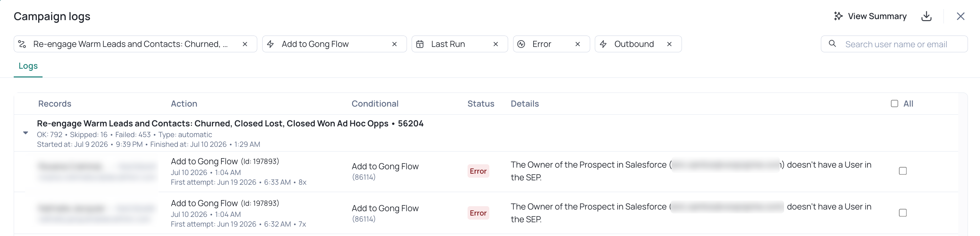The height and width of the screenshot is (236, 980).
Task: Clear the Last Run filter chip
Action: pyautogui.click(x=496, y=44)
